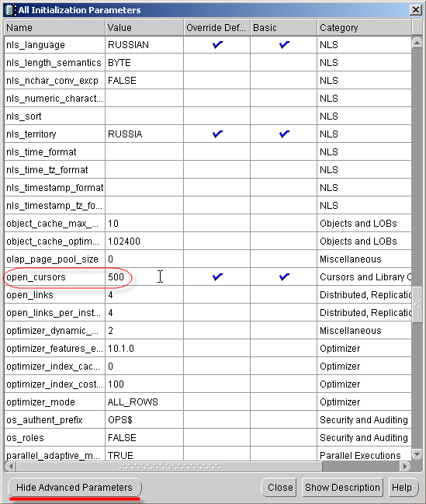This screenshot has height=504, width=426.
Task: Select the nls_territory value RUSSIA
Action: click(125, 134)
